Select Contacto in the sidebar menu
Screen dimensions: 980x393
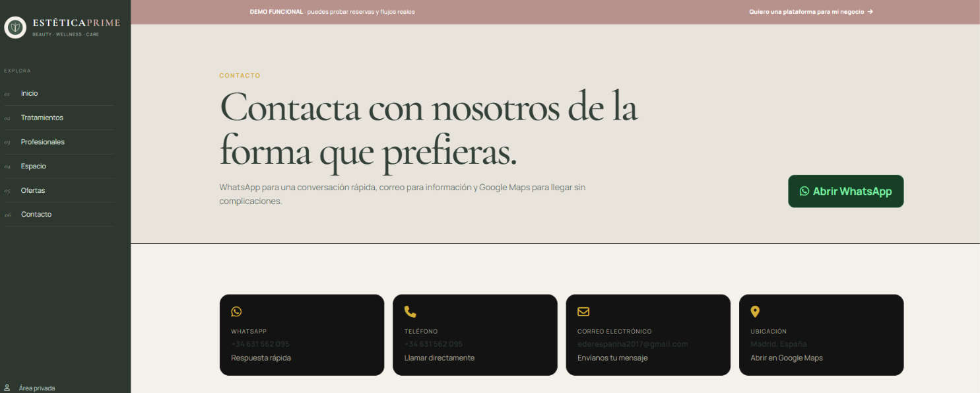click(36, 214)
